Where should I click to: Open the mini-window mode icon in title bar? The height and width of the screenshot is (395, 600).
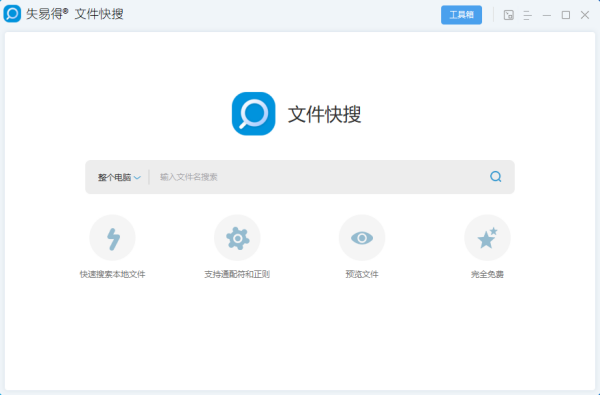click(509, 15)
